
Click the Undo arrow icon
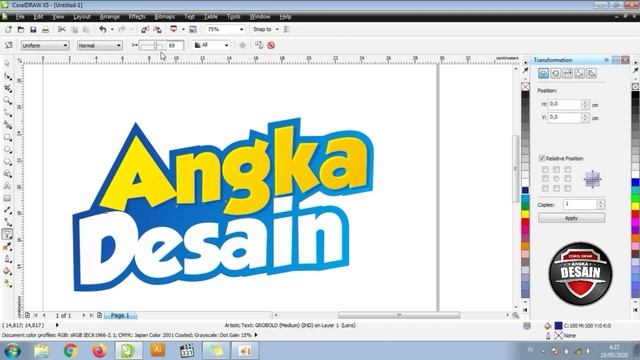tap(102, 29)
